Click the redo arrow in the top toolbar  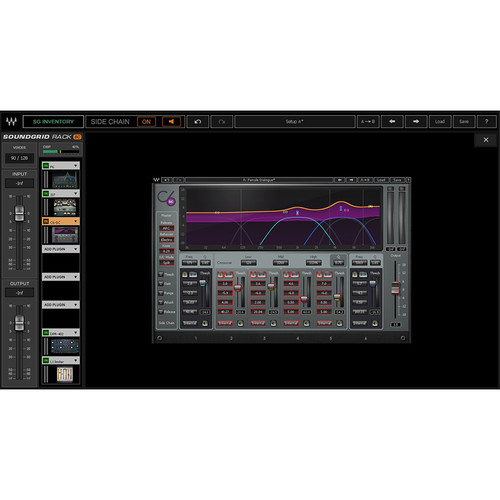click(x=222, y=122)
